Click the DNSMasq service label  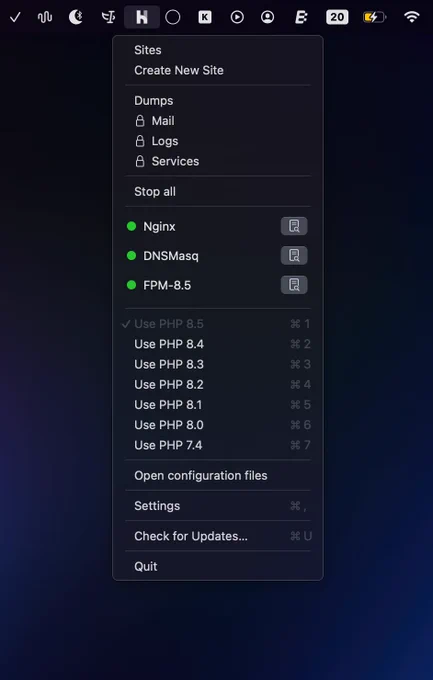pos(171,256)
